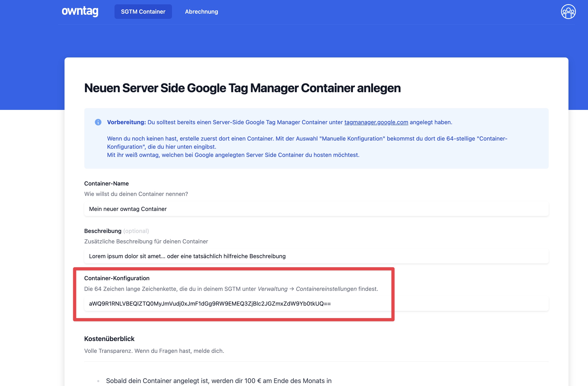Viewport: 588px width, 386px height.
Task: Open the SGTM Container tab
Action: coord(143,12)
